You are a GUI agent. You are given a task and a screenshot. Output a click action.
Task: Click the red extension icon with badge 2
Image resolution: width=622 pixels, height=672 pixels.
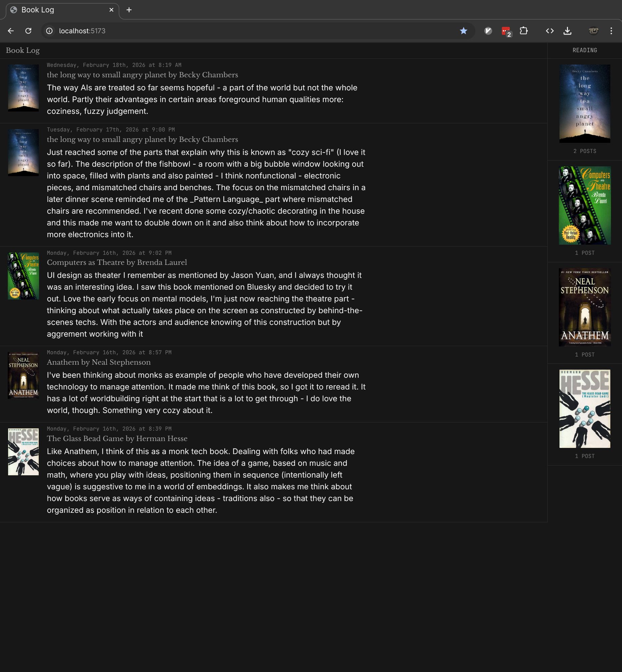(x=505, y=31)
